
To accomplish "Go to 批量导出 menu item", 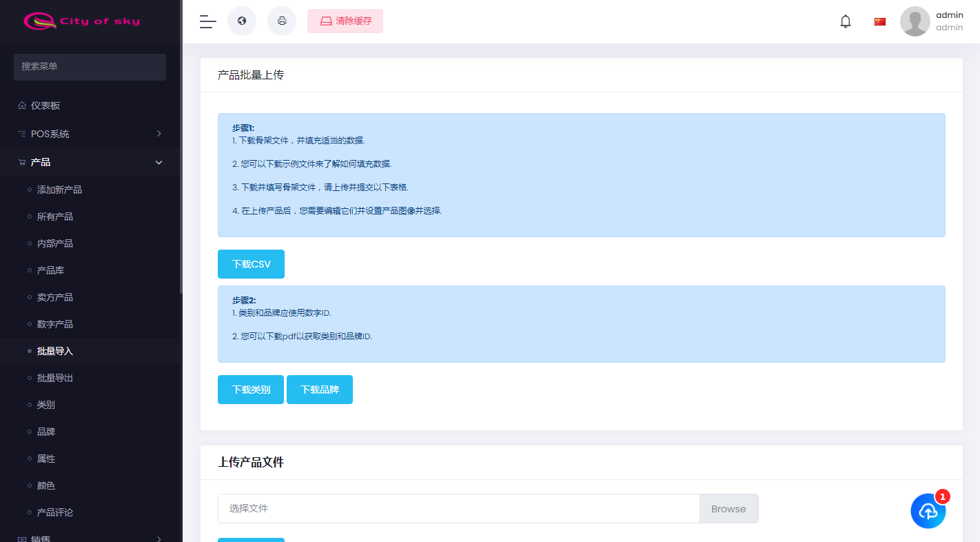I will tap(55, 378).
